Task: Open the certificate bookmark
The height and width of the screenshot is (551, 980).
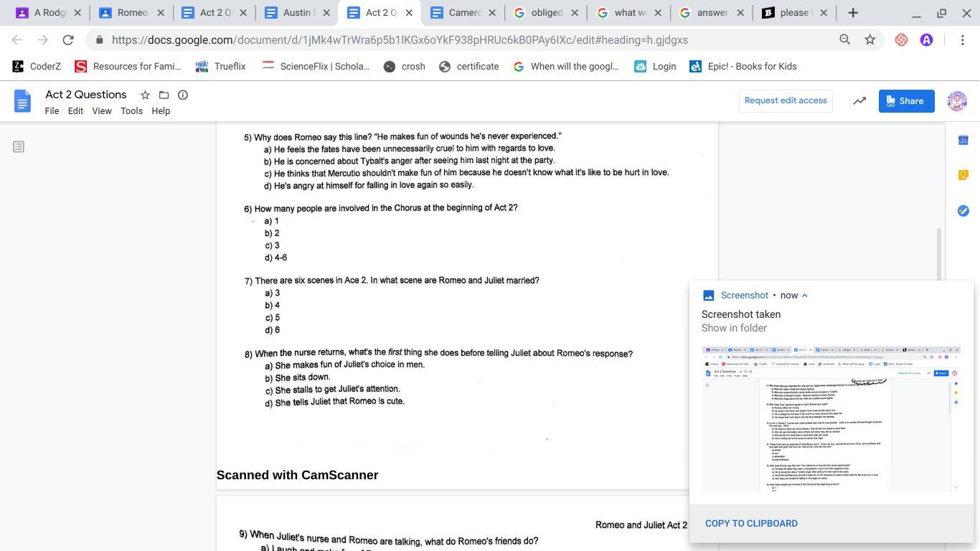Action: tap(469, 67)
